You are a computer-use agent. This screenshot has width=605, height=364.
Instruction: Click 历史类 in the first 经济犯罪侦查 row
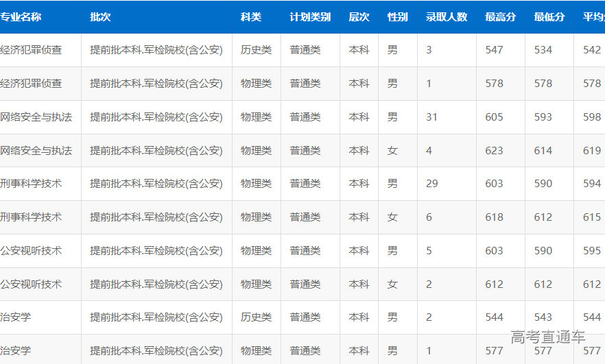(256, 50)
